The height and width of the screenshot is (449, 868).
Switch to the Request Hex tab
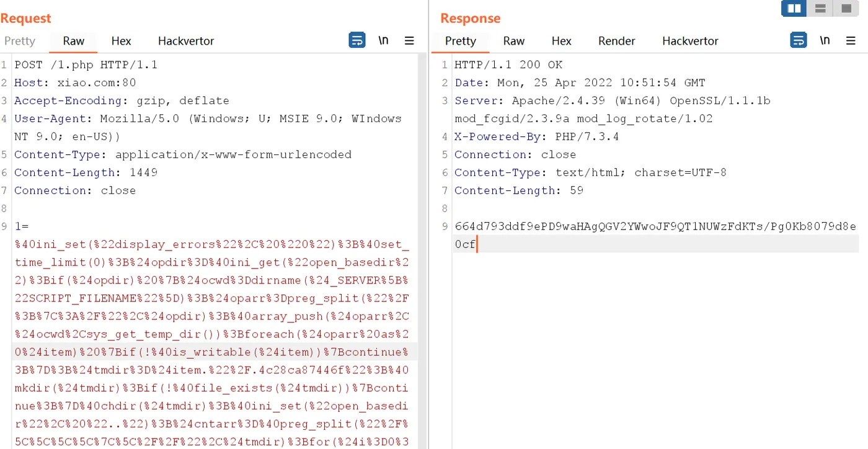coord(121,41)
